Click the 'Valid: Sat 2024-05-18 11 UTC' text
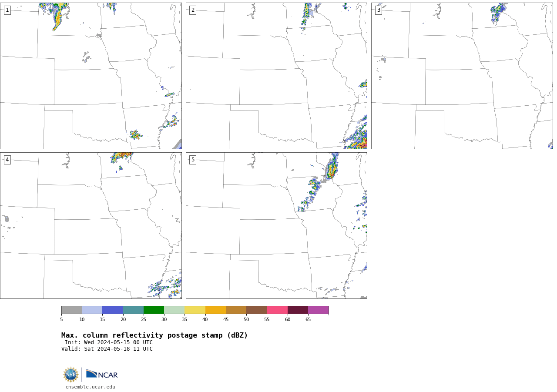 [107, 349]
